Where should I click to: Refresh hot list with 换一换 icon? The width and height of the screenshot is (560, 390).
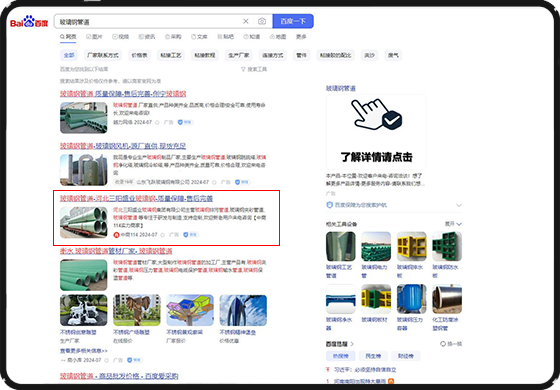[x=443, y=344]
